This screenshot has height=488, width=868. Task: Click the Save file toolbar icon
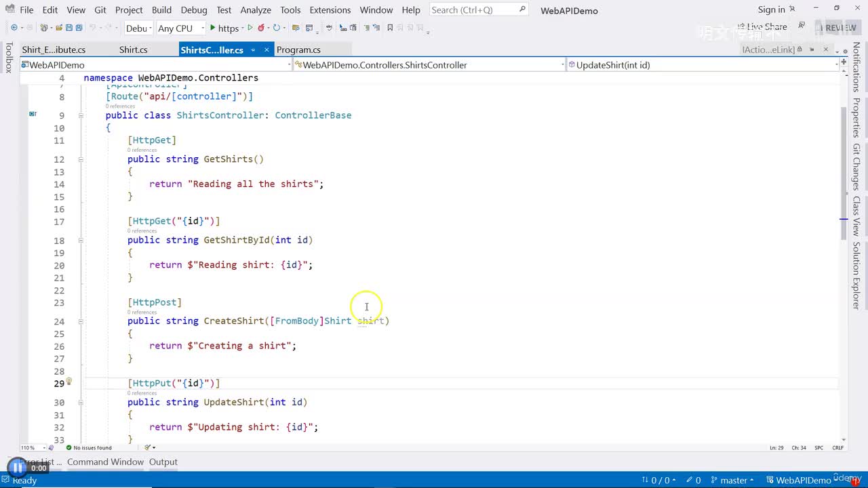tap(69, 28)
